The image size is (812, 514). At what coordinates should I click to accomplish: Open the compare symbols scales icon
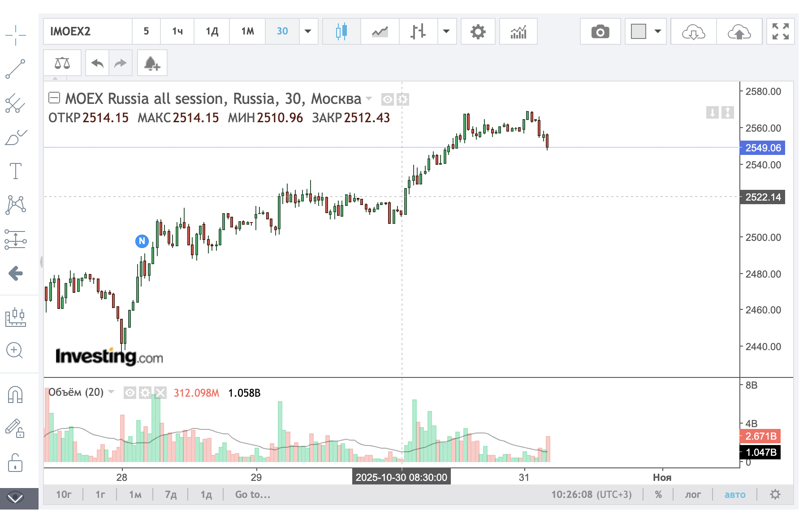[x=62, y=63]
